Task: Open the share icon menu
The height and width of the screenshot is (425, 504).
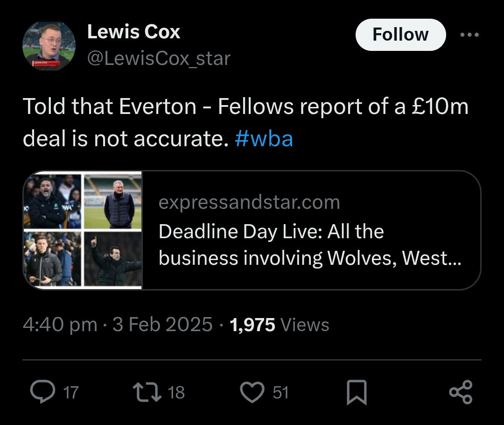Action: pos(461,392)
